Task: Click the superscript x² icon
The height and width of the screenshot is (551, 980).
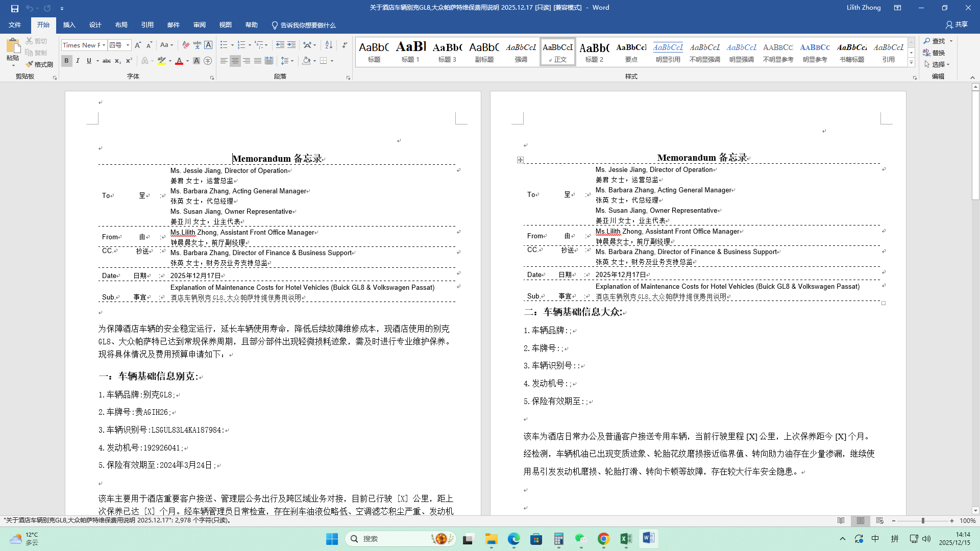Action: click(x=129, y=61)
